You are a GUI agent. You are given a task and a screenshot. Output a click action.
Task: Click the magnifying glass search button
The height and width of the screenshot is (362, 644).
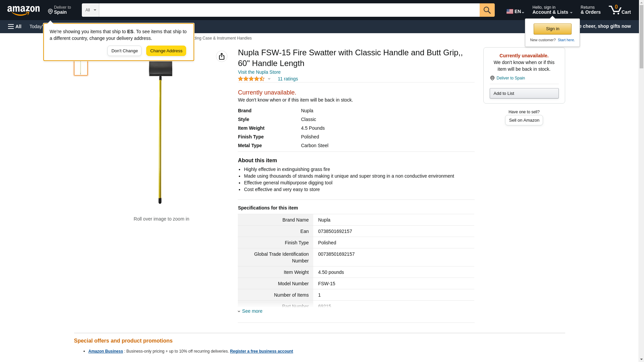pyautogui.click(x=487, y=10)
